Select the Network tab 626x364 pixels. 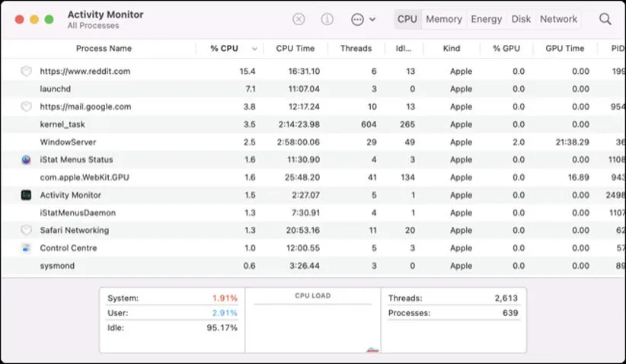point(558,19)
